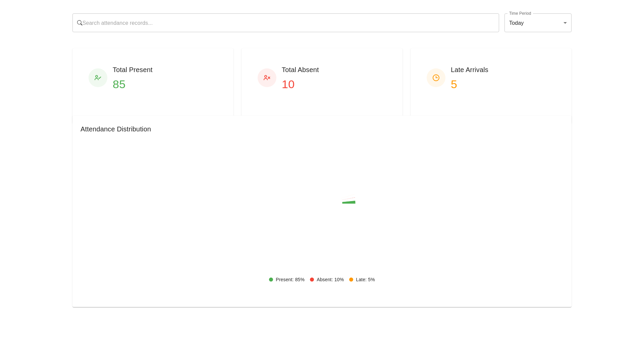The image size is (644, 362).
Task: Click the dropdown arrow beside Today
Action: 565,23
